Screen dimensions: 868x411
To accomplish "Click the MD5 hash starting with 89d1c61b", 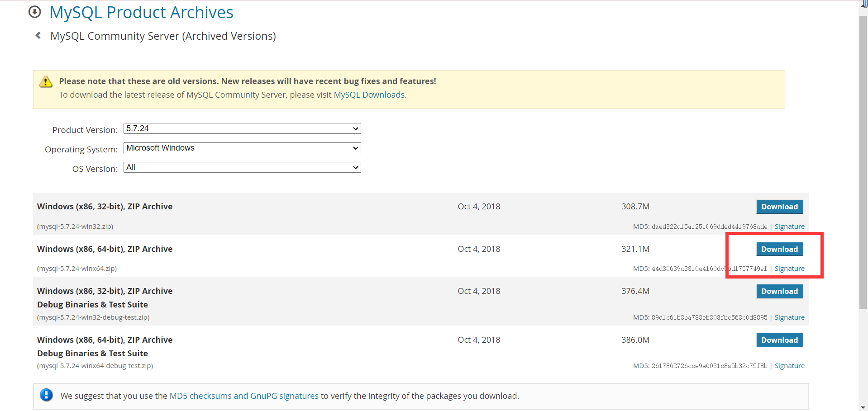I will [x=709, y=317].
